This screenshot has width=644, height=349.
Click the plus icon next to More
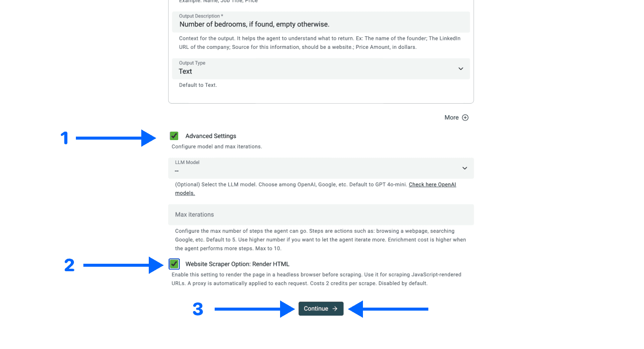465,117
